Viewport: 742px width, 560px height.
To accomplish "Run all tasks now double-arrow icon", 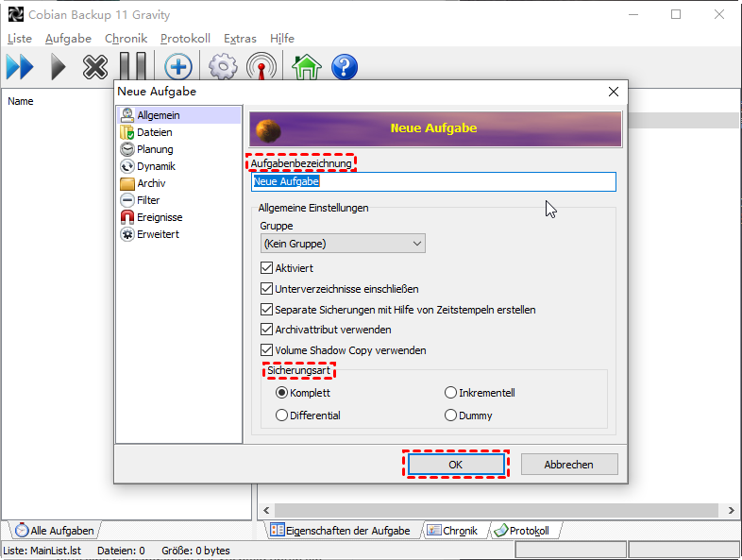I will [x=20, y=67].
